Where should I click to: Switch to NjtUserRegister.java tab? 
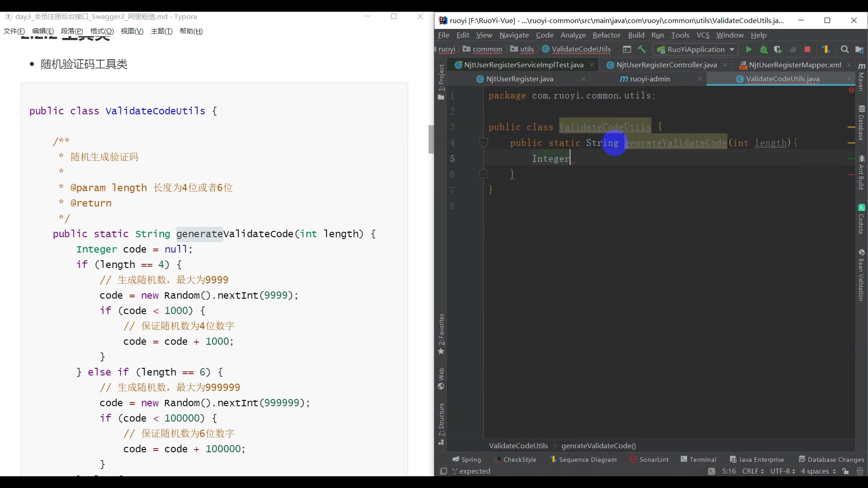pos(519,79)
